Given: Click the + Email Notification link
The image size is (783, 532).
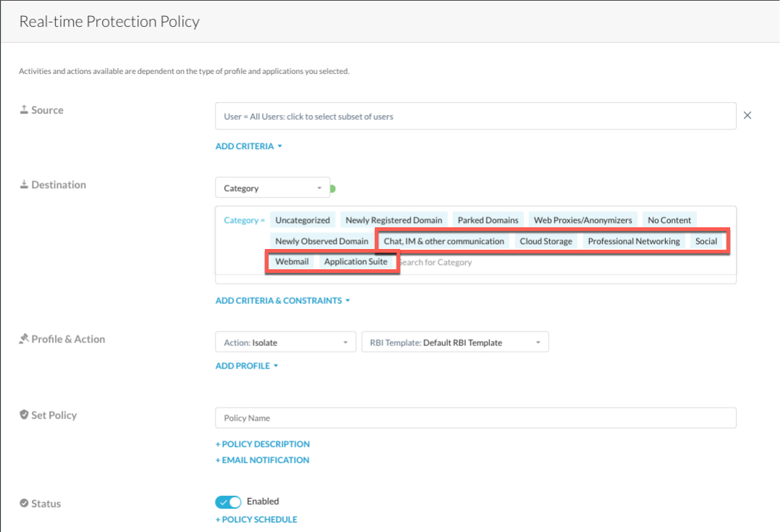Looking at the screenshot, I should click(x=262, y=460).
